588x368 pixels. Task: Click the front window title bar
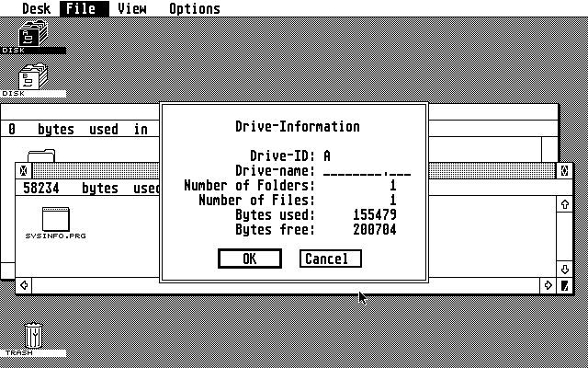pos(492,171)
